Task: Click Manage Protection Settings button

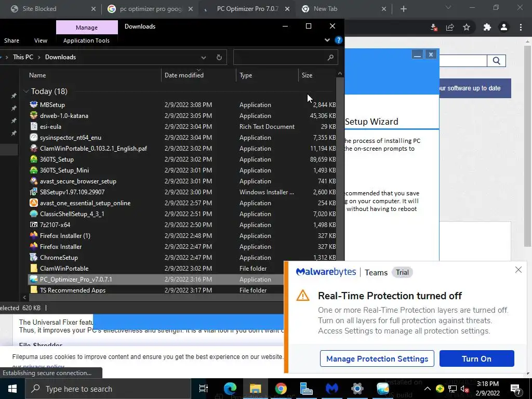Action: pos(377,358)
